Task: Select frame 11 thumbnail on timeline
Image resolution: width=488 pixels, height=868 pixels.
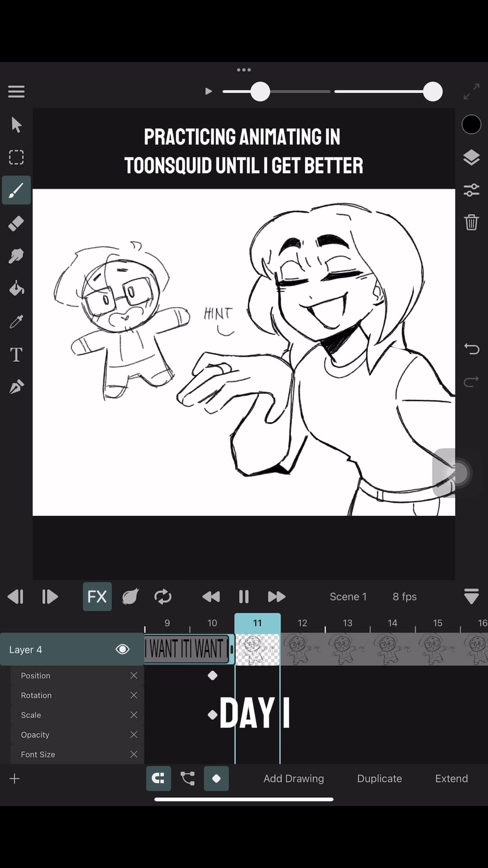Action: (258, 649)
